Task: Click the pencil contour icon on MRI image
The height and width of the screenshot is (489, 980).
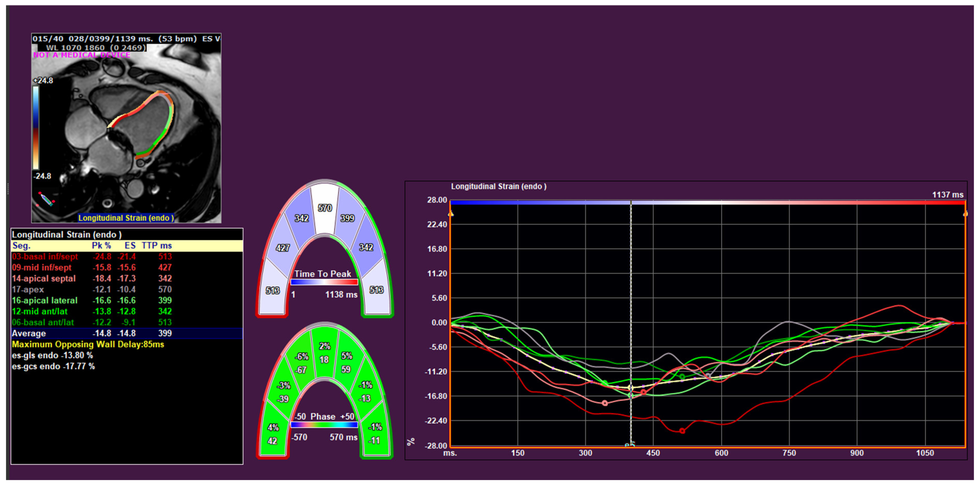Action: 46,199
